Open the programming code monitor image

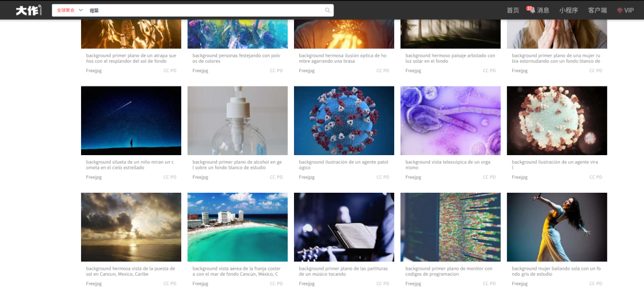[x=451, y=227]
